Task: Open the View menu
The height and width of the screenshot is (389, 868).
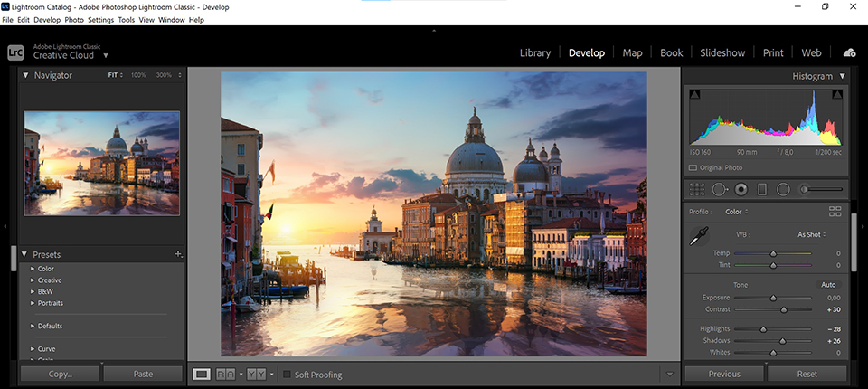Action: [x=146, y=20]
